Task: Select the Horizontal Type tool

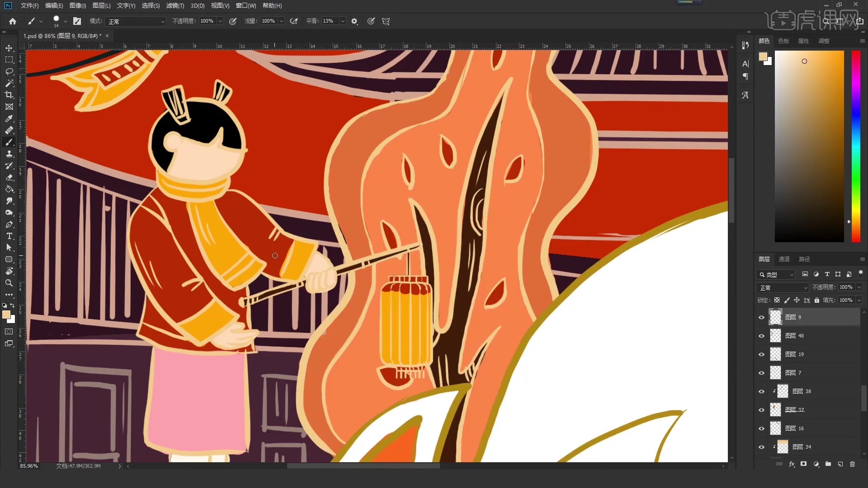Action: tap(9, 236)
